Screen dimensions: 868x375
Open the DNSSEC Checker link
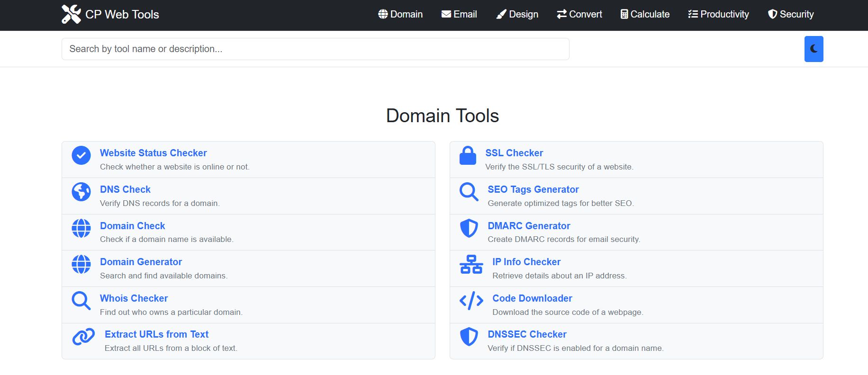527,334
